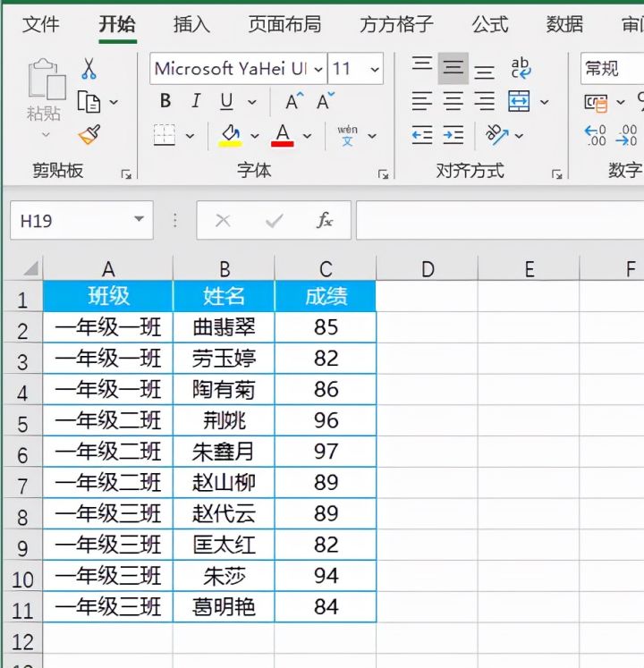This screenshot has width=644, height=668.
Task: Select the Format Painter brush
Action: pos(89,135)
